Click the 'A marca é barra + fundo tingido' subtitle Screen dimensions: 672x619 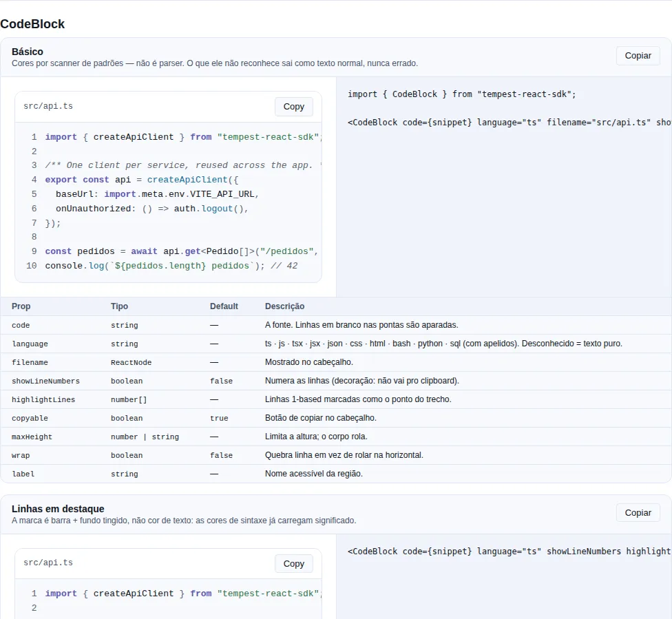(x=184, y=521)
